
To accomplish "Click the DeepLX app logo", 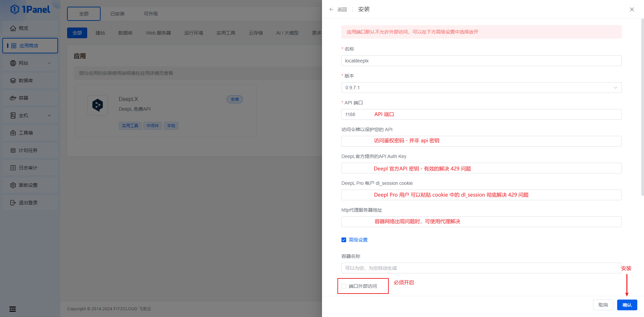I will 98,105.
